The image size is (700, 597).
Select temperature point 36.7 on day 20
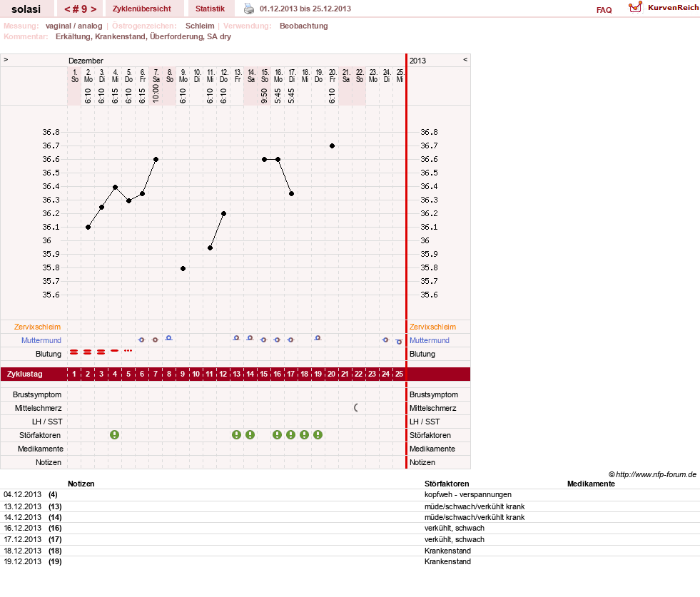point(332,146)
